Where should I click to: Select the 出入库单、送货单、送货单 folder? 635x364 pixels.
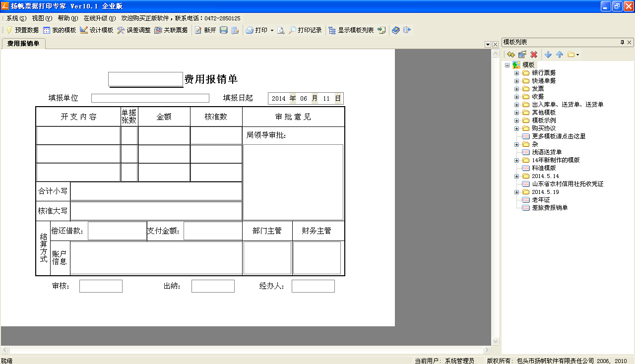coord(568,105)
